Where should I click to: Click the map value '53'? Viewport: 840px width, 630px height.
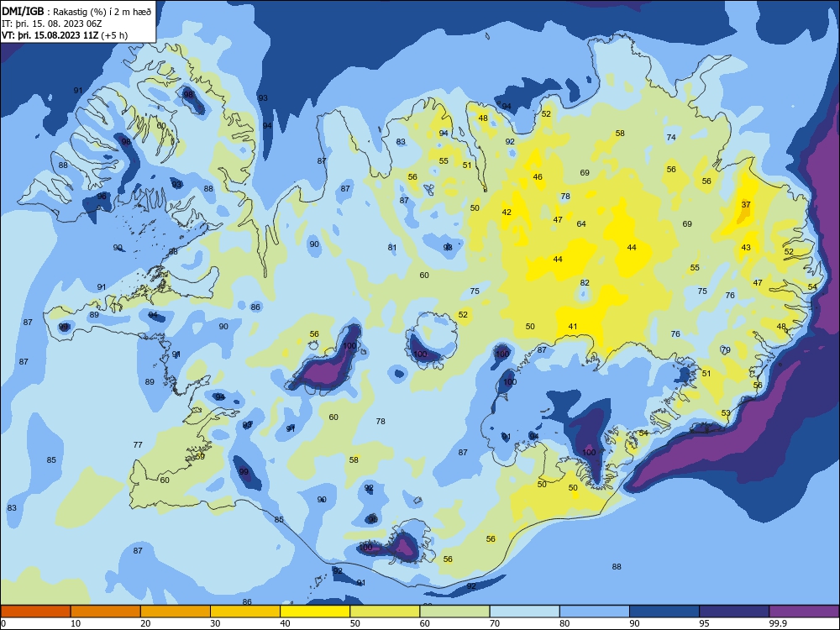(x=726, y=413)
